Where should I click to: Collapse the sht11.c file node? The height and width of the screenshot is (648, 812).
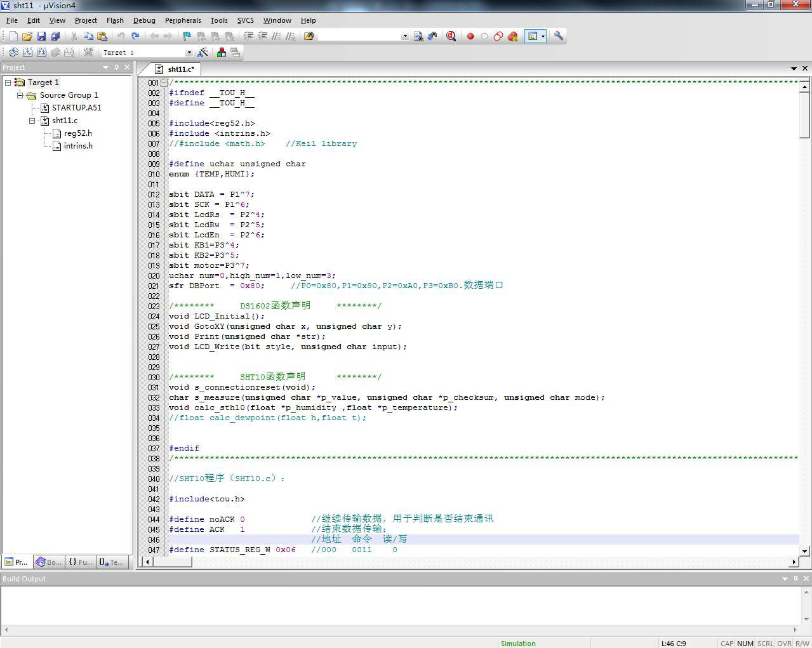pyautogui.click(x=32, y=121)
